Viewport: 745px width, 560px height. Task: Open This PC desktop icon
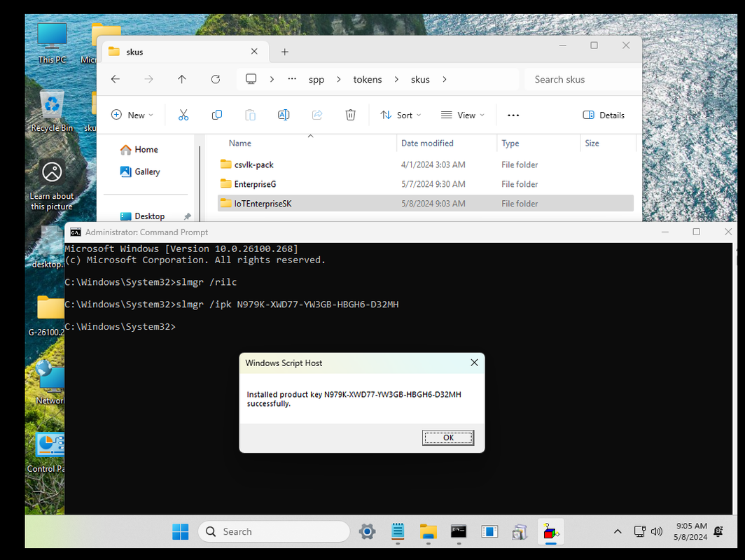click(x=52, y=43)
